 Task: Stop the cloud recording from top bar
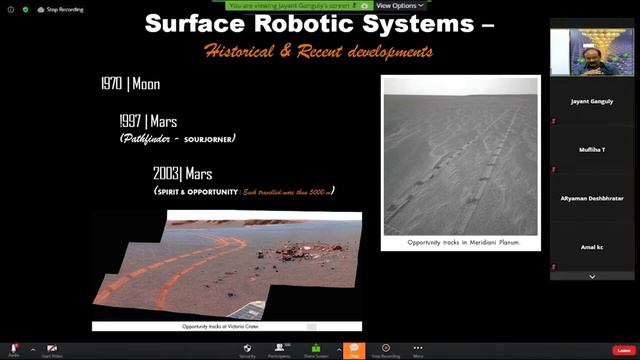[60, 9]
